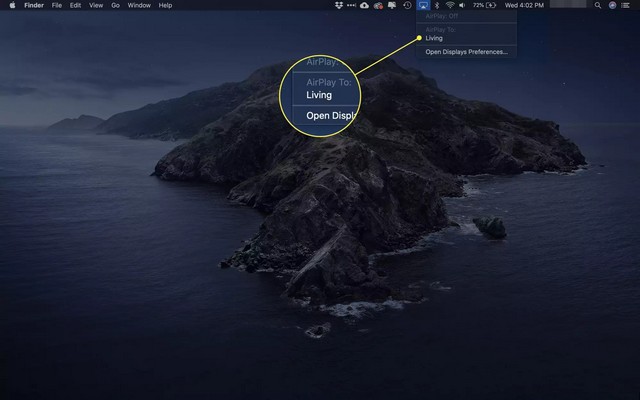Click the Wi-Fi signal icon

(450, 5)
